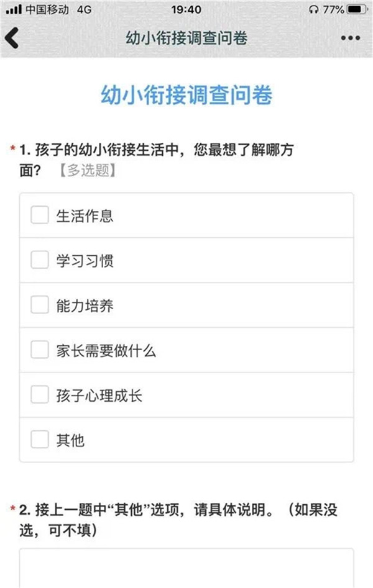Open the three-dots more menu
Viewport: 373px width, 588px height.
pos(350,38)
